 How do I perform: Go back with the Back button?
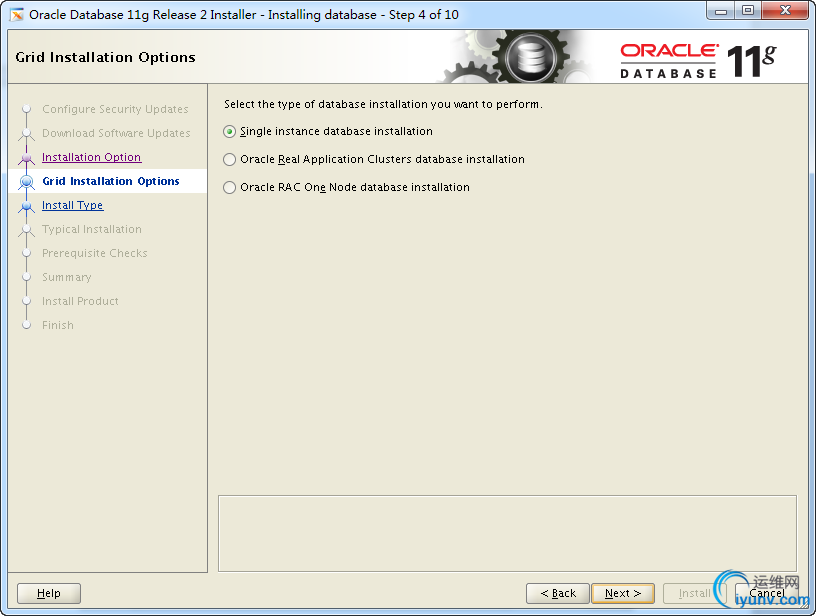pyautogui.click(x=558, y=593)
